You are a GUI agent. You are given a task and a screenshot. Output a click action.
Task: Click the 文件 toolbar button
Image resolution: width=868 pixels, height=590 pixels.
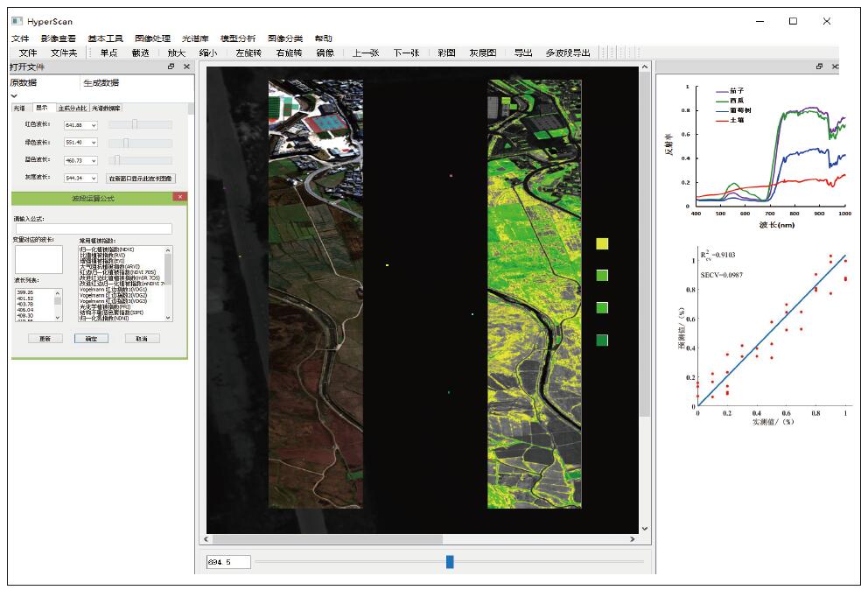28,53
